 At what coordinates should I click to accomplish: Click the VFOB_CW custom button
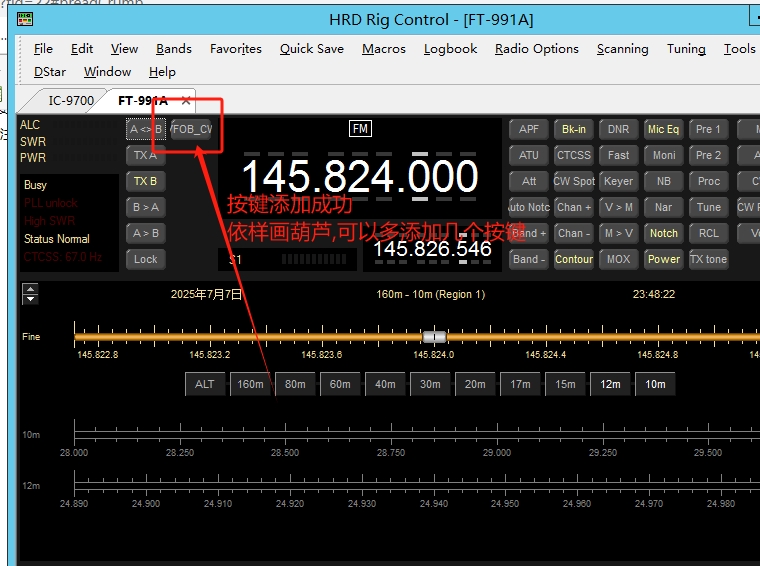(191, 129)
